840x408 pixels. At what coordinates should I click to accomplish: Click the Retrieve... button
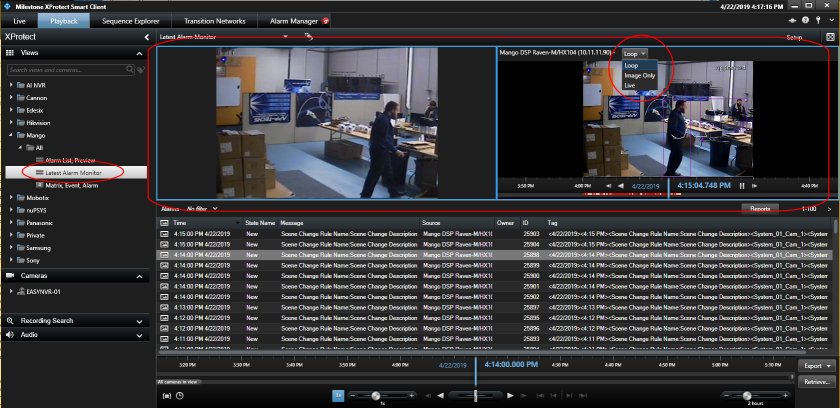817,382
